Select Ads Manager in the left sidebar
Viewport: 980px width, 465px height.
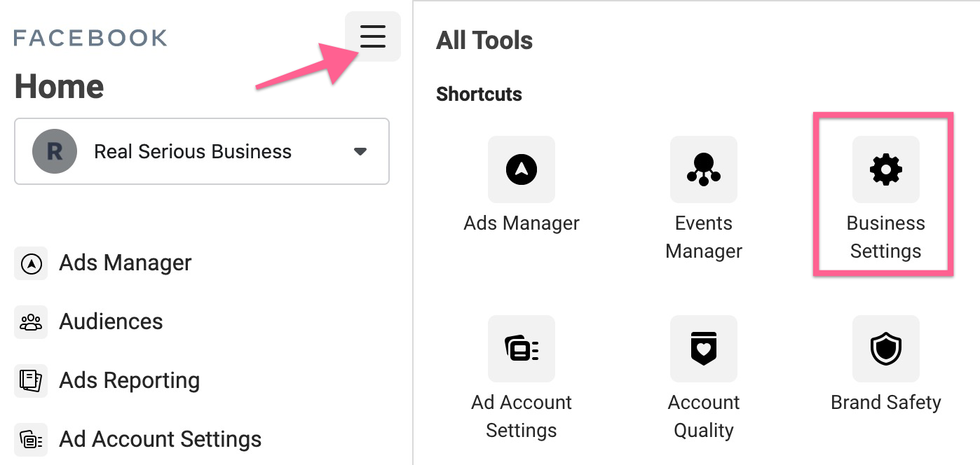coord(125,263)
